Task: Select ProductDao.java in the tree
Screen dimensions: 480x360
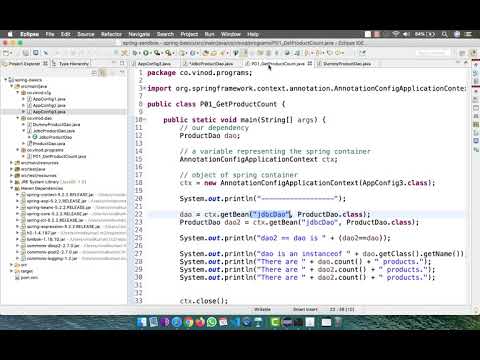Action: click(x=49, y=143)
